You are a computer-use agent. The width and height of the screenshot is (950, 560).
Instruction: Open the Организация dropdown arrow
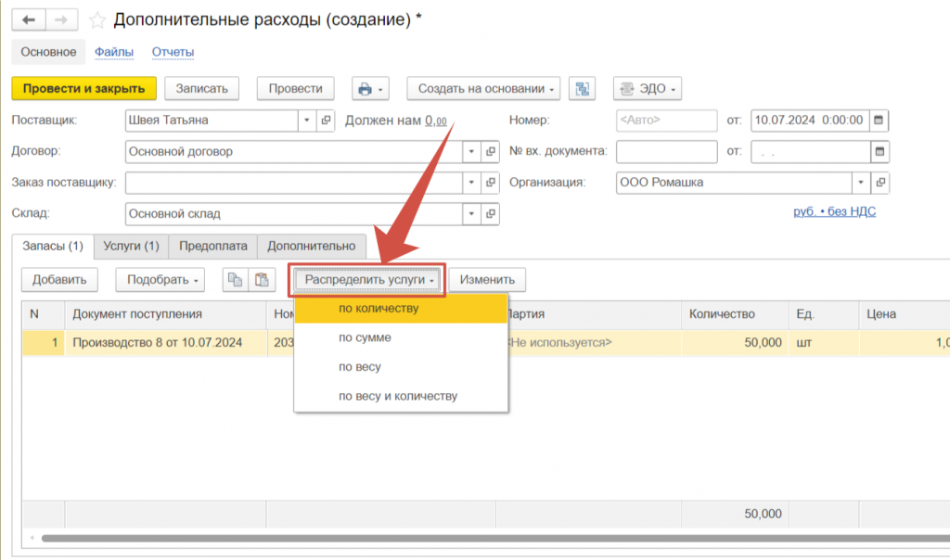(x=862, y=183)
